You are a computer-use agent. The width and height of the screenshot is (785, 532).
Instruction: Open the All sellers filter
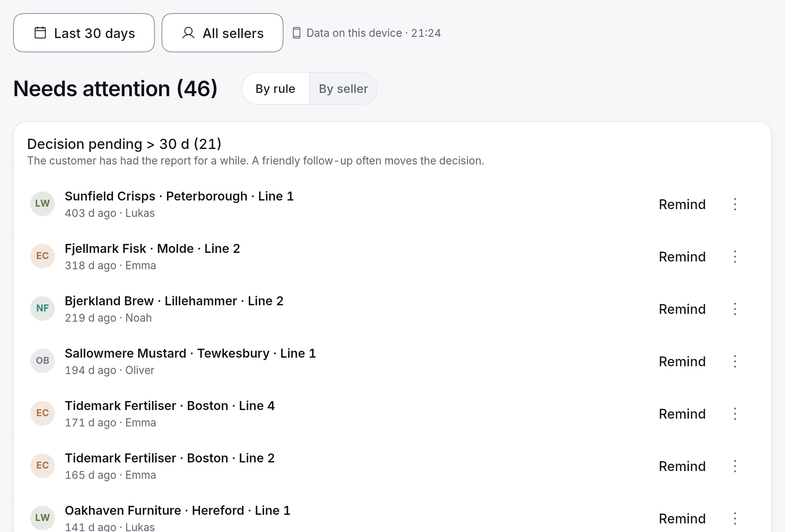tap(222, 33)
